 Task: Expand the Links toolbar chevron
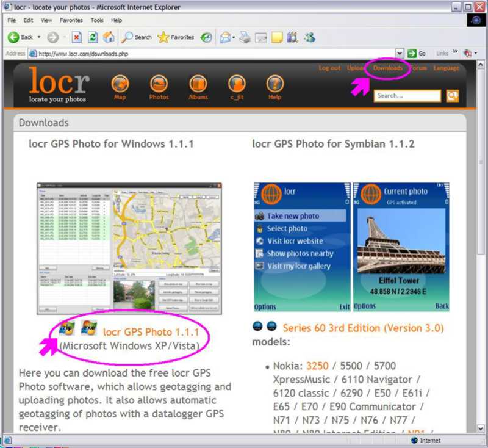[x=455, y=51]
